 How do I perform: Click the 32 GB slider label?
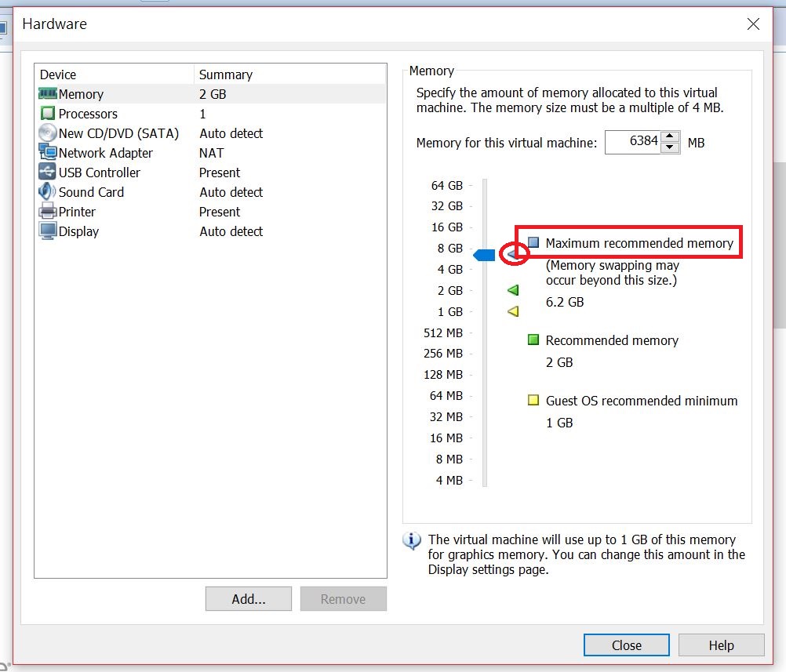[x=446, y=206]
